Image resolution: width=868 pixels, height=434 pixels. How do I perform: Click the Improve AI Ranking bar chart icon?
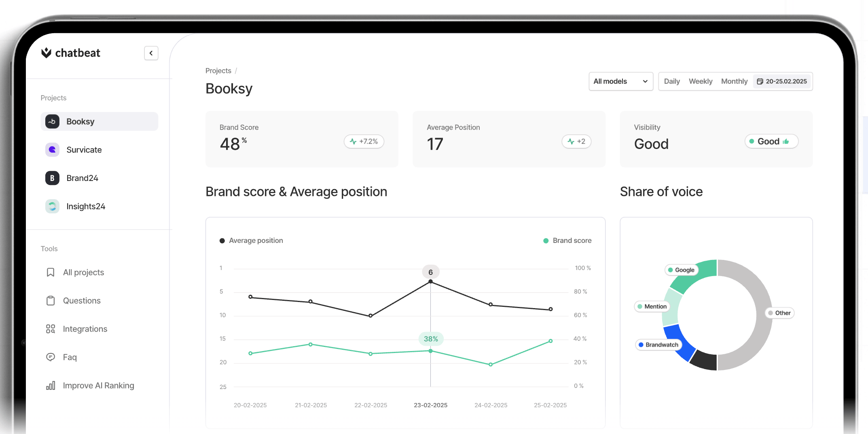[51, 385]
